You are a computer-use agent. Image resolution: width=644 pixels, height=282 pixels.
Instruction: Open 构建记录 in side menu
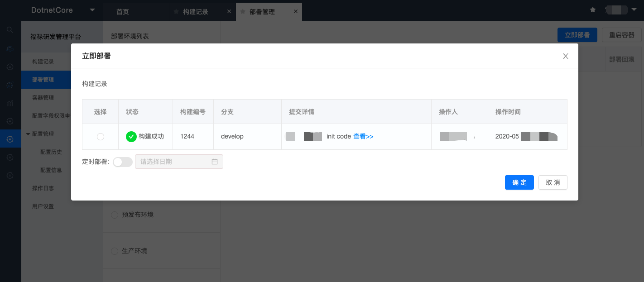click(43, 62)
